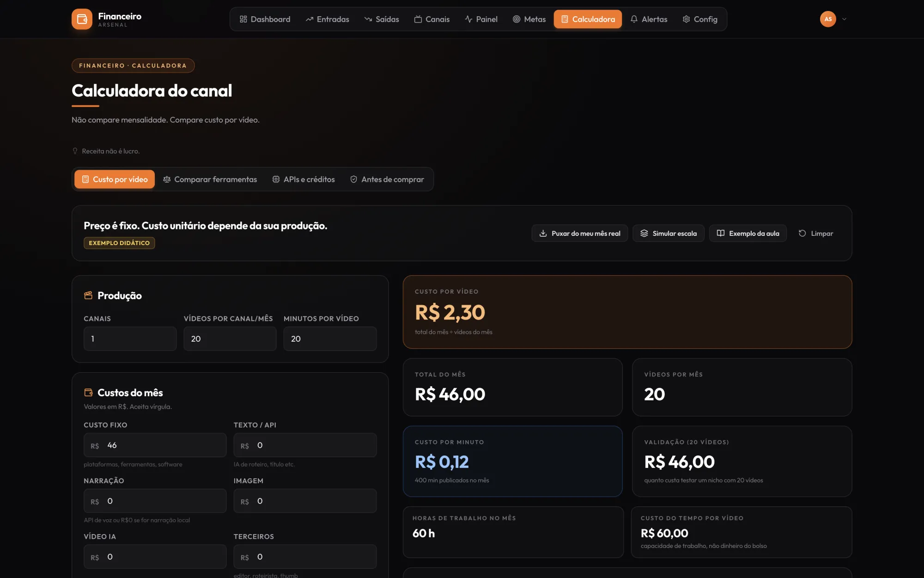Viewport: 924px width, 578px height.
Task: Open the Alertas nav item
Action: click(x=649, y=19)
